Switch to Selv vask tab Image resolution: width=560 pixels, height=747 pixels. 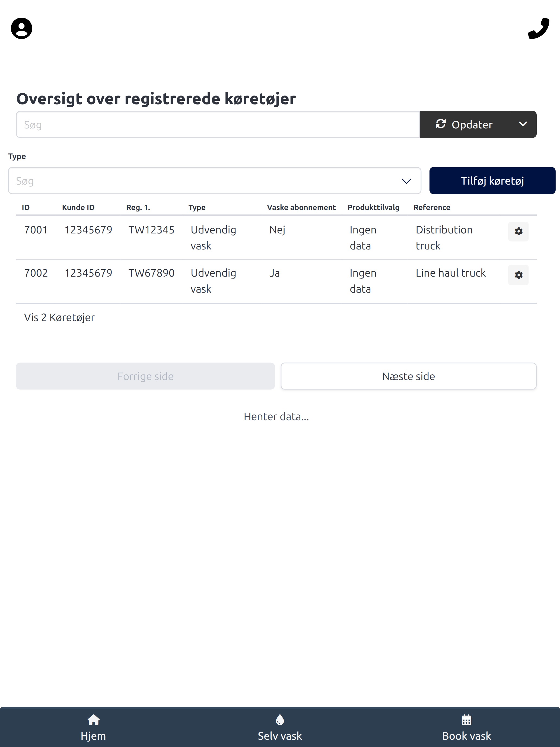pos(280,727)
